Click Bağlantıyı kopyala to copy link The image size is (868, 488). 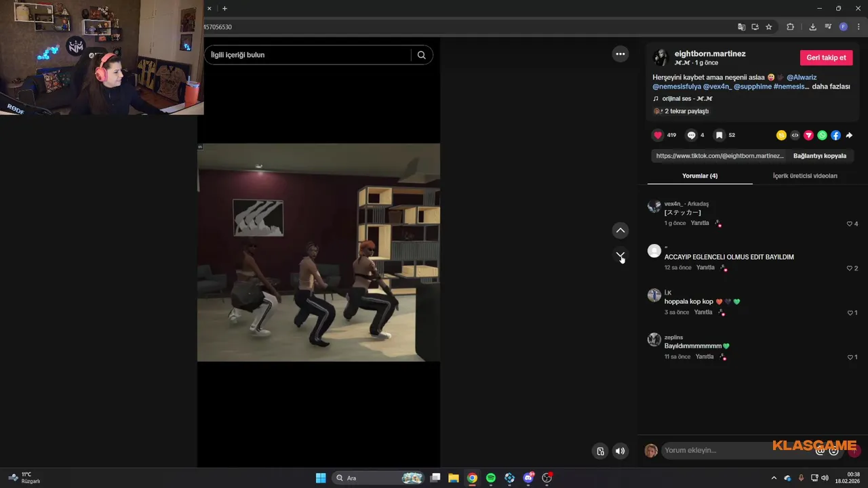pos(819,156)
